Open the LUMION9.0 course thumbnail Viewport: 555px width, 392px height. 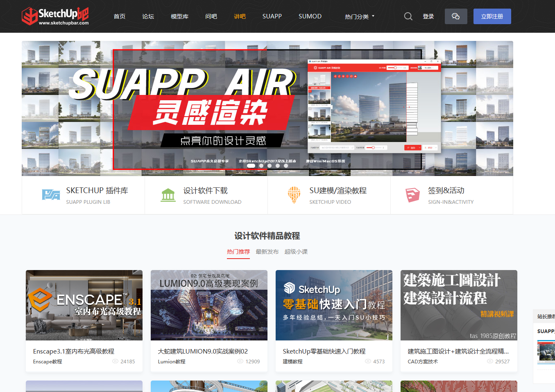point(209,305)
